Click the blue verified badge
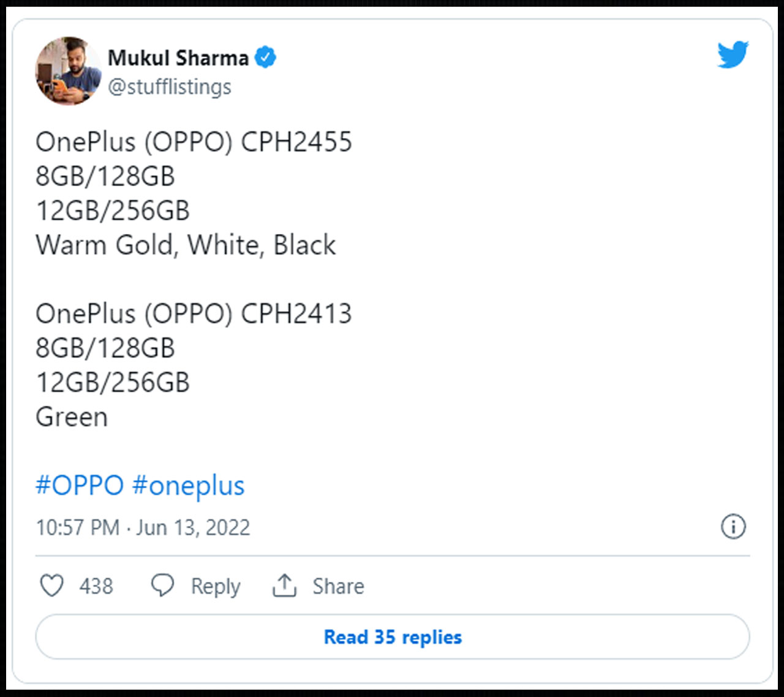784x697 pixels. (x=265, y=58)
